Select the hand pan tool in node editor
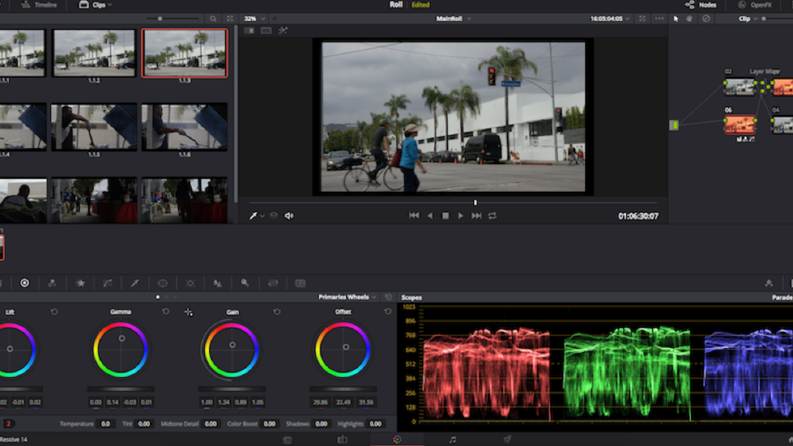 (689, 19)
